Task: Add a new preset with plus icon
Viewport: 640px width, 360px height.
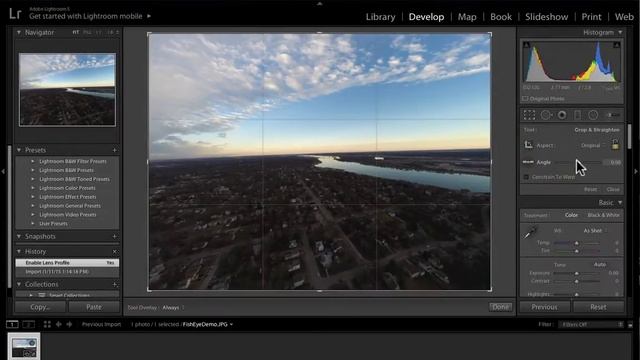Action: coord(115,150)
